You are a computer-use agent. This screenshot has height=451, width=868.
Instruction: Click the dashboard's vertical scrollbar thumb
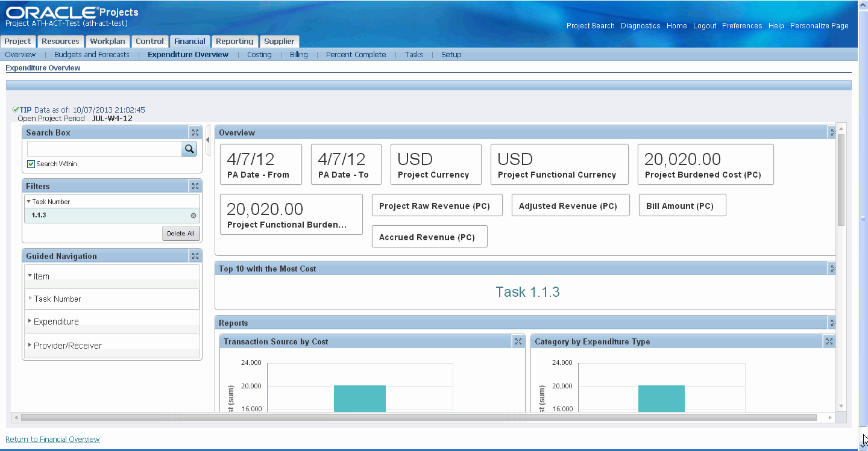click(841, 179)
